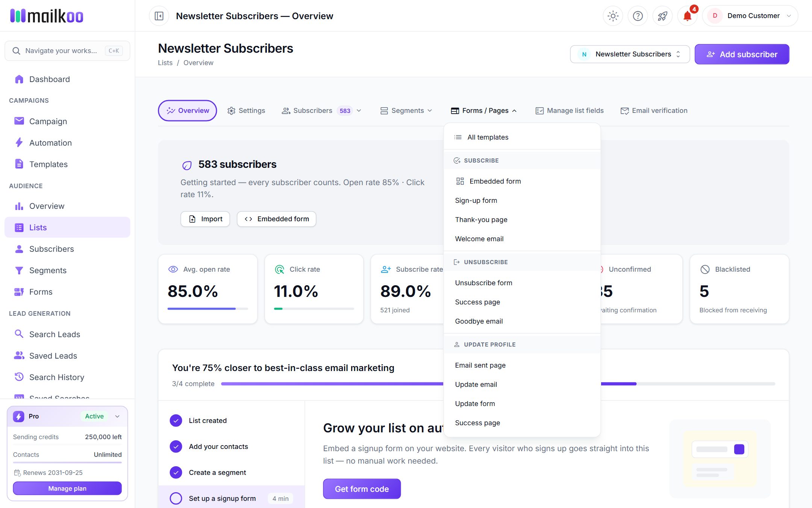The width and height of the screenshot is (812, 508).
Task: Expand the Pro plan chevron
Action: [x=117, y=416]
